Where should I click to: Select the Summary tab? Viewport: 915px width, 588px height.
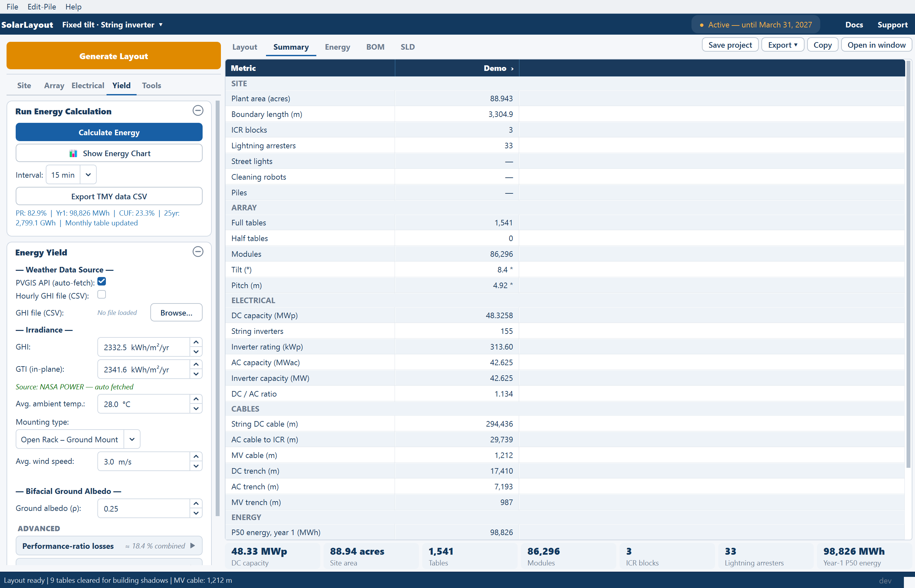[x=291, y=47]
